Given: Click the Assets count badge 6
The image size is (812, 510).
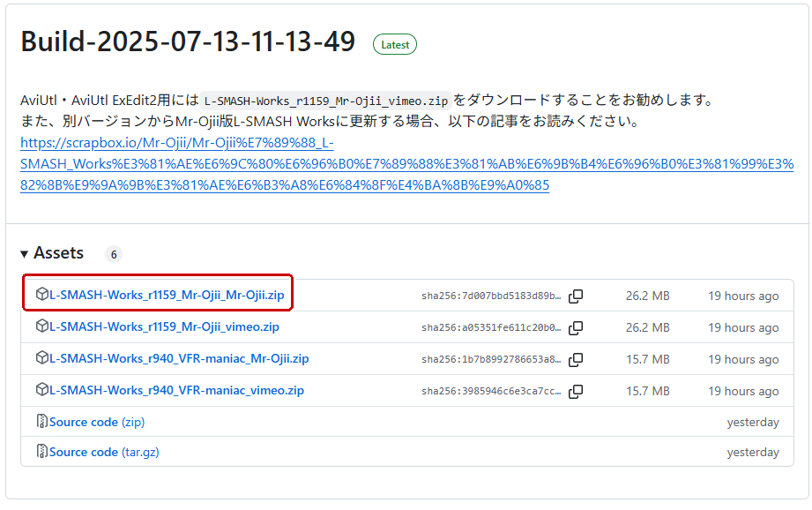Looking at the screenshot, I should [114, 254].
